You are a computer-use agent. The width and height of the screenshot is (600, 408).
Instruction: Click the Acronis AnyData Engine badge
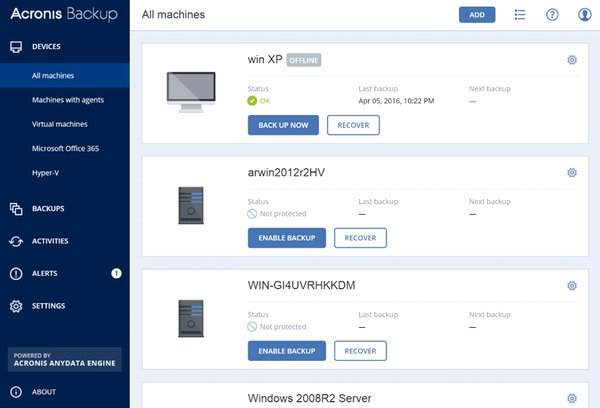[65, 359]
